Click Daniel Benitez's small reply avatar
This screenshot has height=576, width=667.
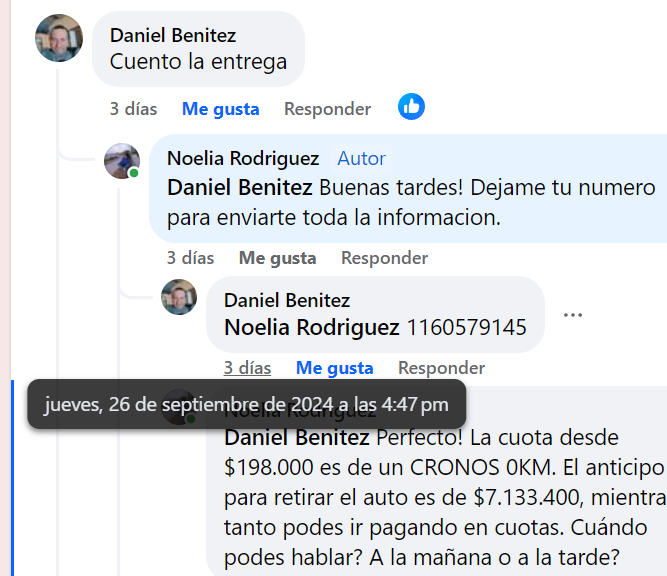[x=179, y=298]
